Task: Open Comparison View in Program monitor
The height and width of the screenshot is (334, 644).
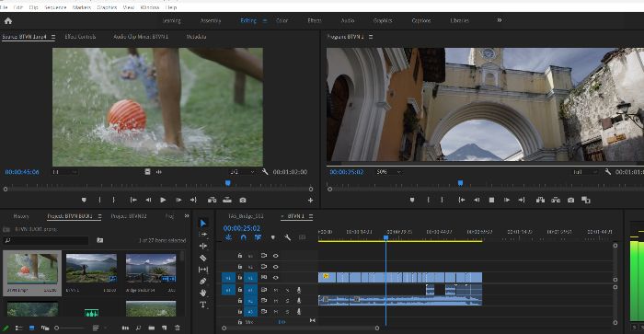Action: [x=586, y=200]
